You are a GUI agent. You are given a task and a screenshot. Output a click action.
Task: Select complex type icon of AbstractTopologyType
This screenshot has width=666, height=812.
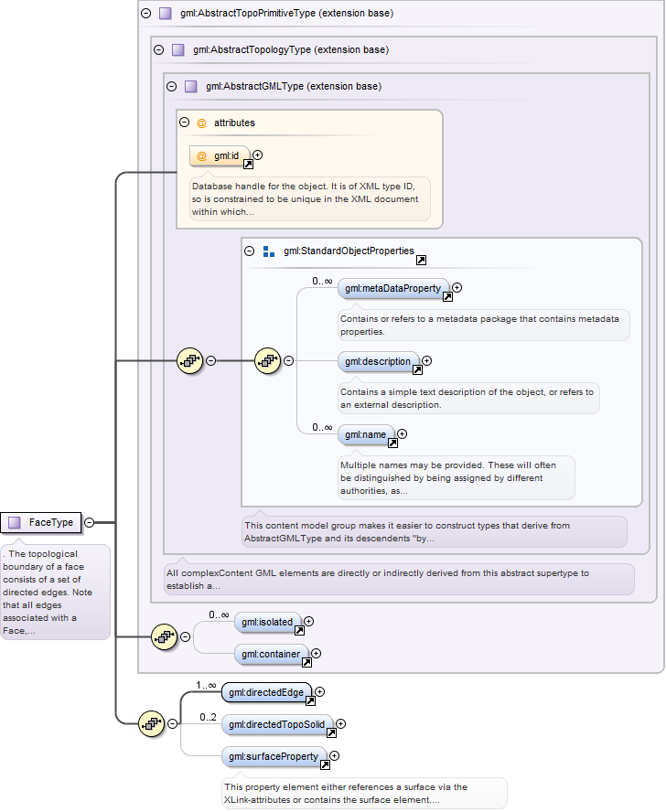tap(178, 49)
